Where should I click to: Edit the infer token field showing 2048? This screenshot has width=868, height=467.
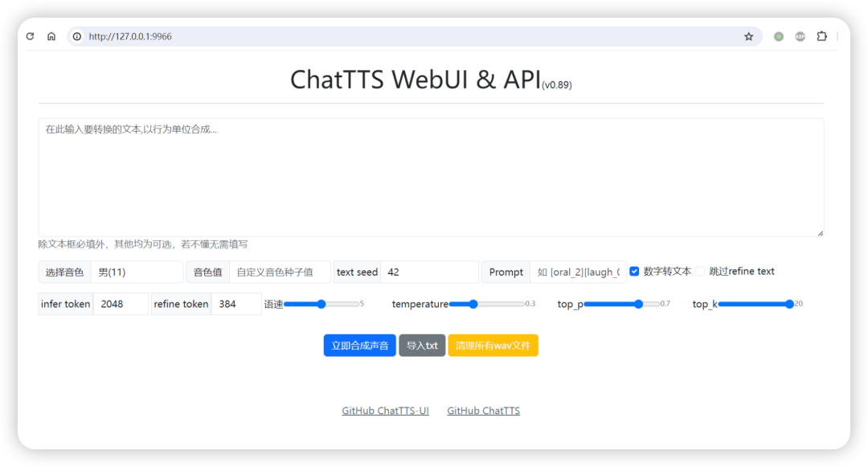click(121, 304)
